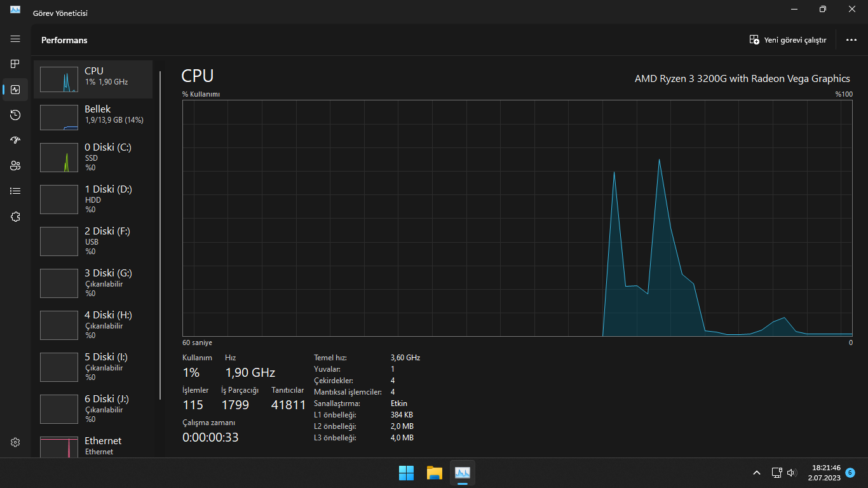The height and width of the screenshot is (488, 868).
Task: Click the Tanıtıcılar count 41811
Action: tap(288, 405)
